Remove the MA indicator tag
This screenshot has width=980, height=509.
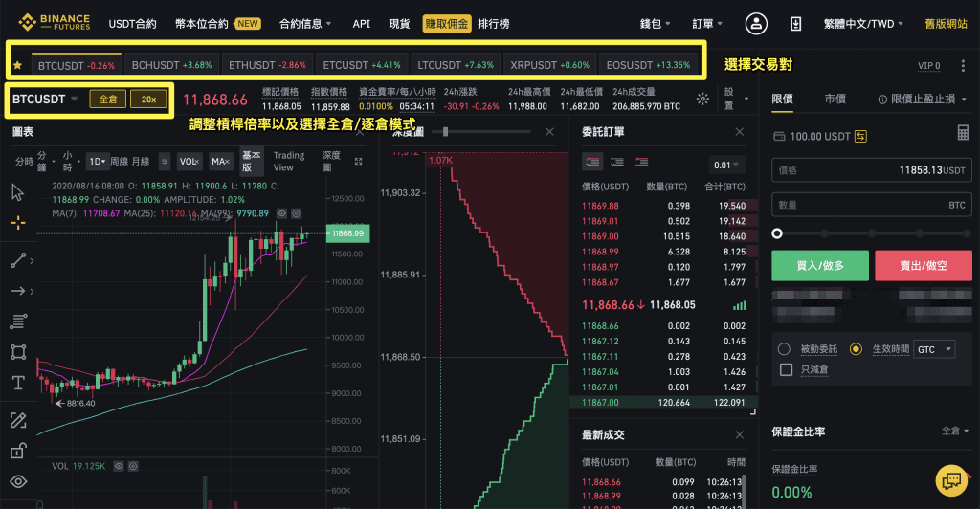click(227, 162)
